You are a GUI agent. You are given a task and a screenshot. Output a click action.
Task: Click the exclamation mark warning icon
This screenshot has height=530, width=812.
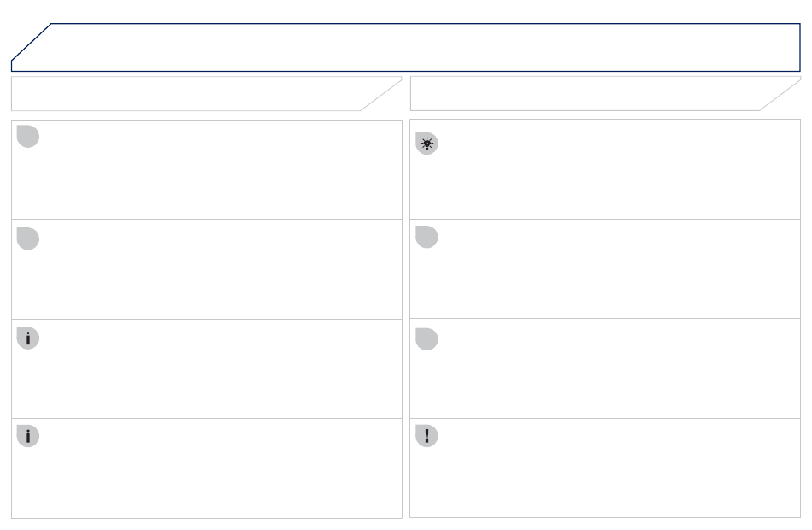tap(427, 436)
